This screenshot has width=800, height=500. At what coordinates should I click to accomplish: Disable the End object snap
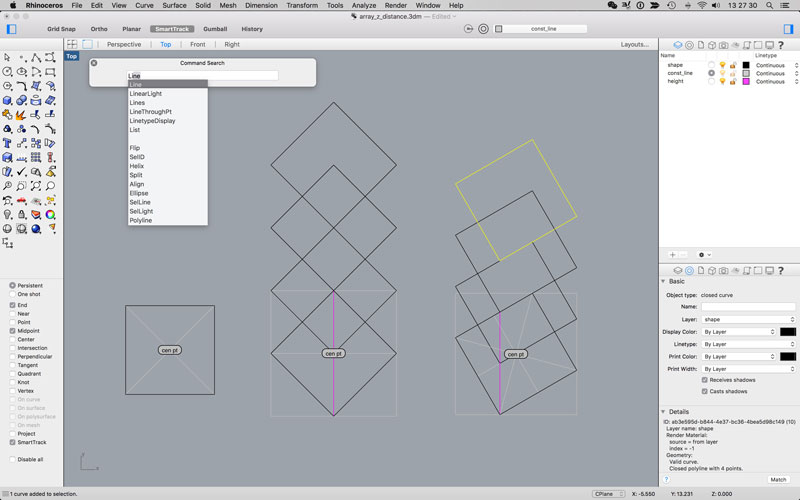click(x=12, y=305)
